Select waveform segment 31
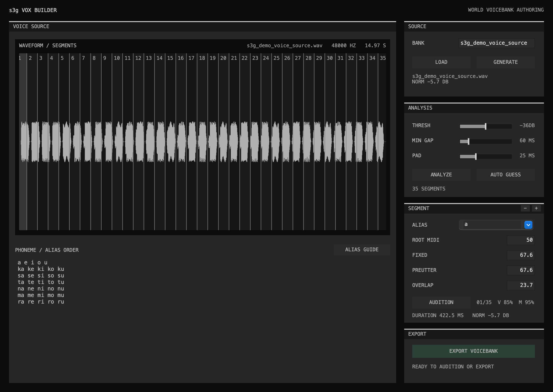Viewport: 553px width, 392px height. [341, 142]
